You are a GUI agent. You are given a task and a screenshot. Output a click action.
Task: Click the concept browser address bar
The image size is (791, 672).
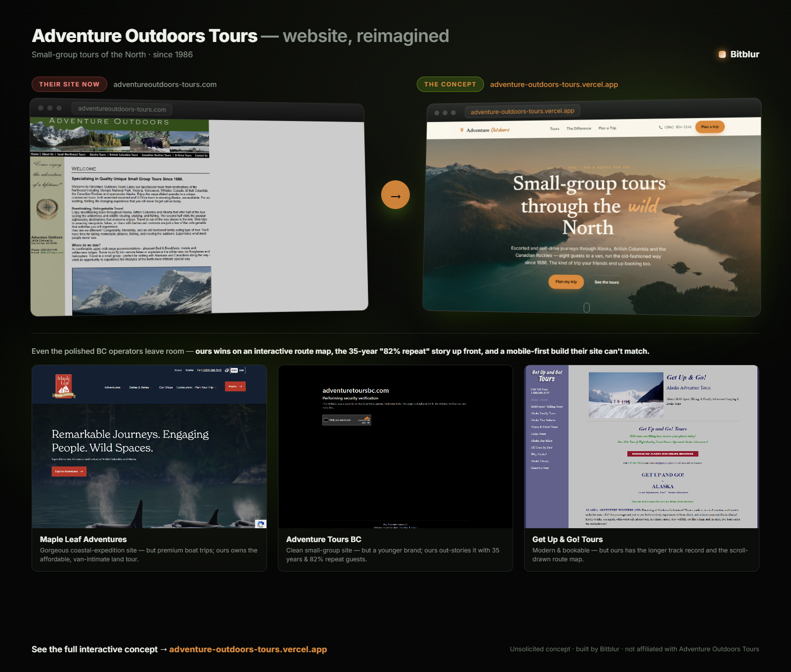click(523, 111)
